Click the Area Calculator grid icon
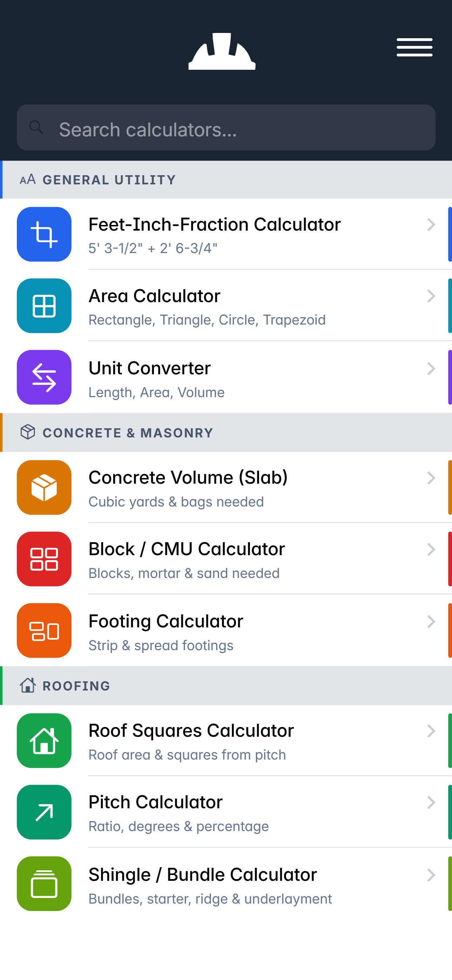This screenshot has width=452, height=980. [44, 306]
